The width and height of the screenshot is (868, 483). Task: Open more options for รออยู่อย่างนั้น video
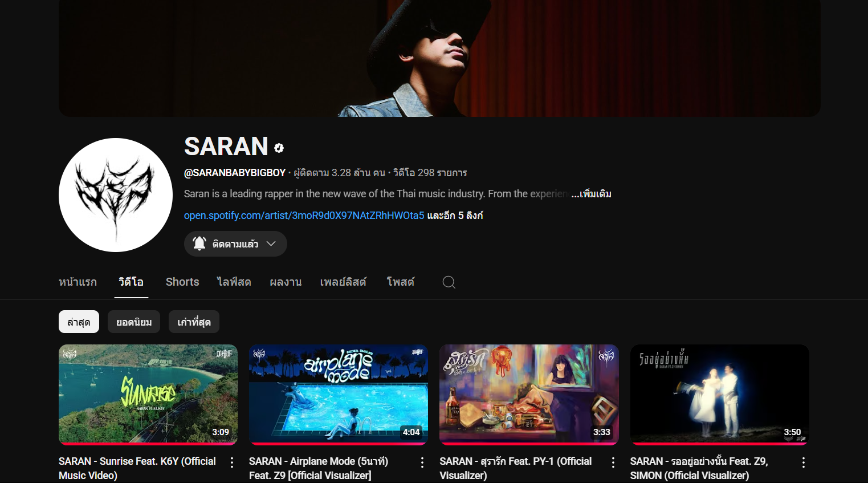tap(804, 462)
